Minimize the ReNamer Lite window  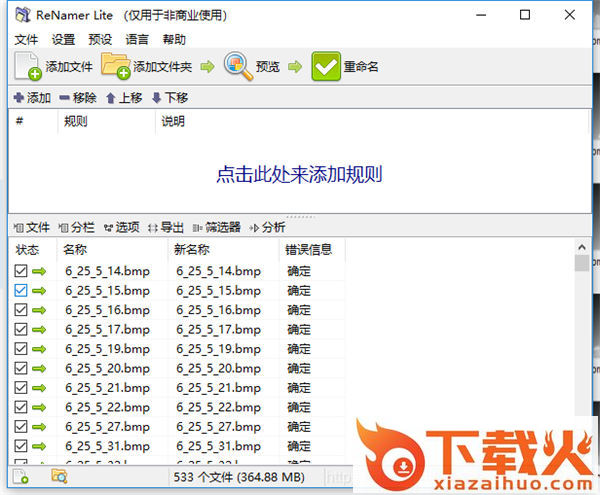pyautogui.click(x=481, y=15)
